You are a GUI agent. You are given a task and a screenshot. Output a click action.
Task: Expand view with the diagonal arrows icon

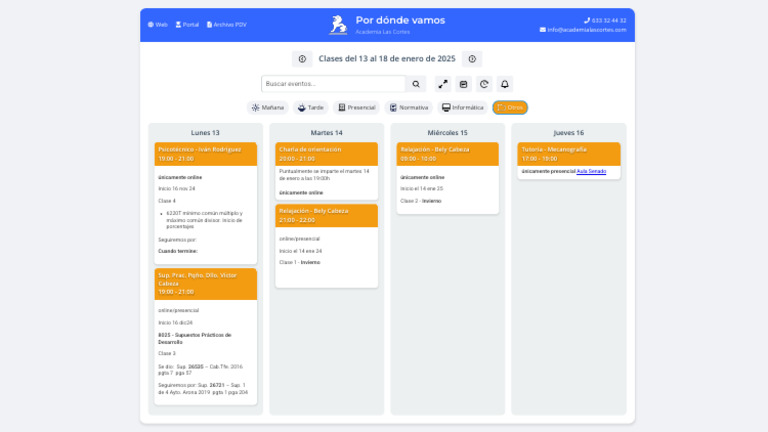(443, 84)
